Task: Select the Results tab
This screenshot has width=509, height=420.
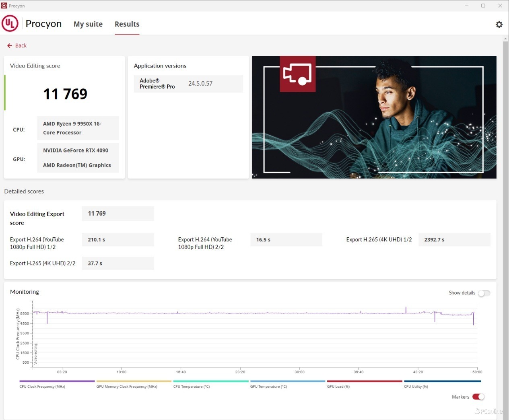Action: coord(127,24)
